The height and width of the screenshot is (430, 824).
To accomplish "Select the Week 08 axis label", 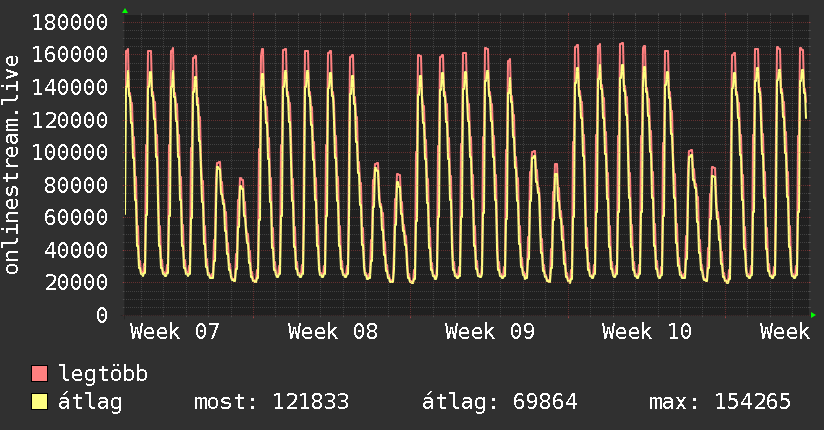I will pos(333,332).
